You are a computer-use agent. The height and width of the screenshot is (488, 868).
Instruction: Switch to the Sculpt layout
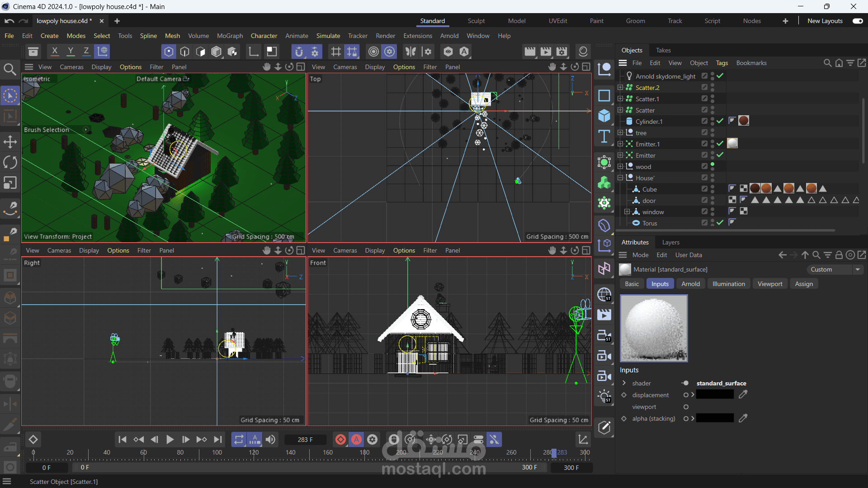tap(476, 21)
